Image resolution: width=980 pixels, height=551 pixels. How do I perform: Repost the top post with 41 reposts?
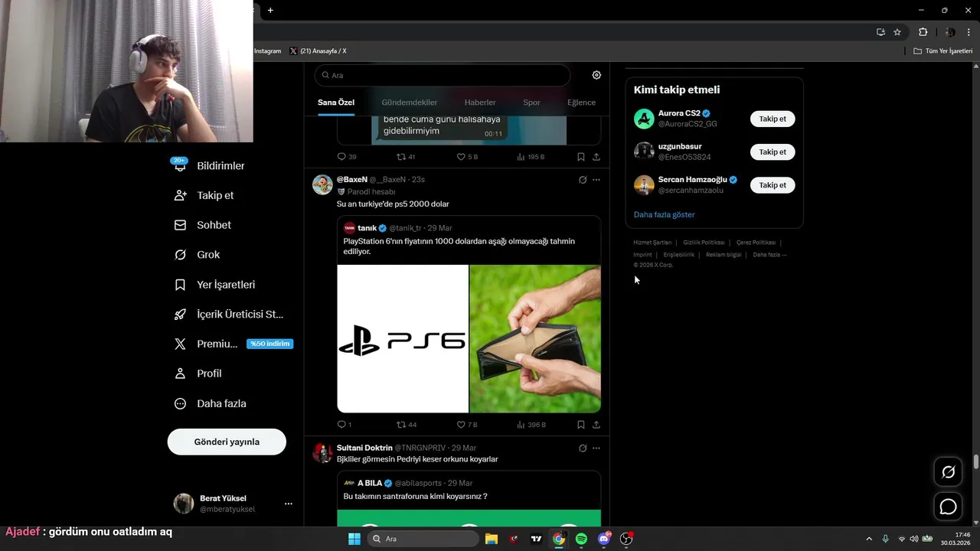pos(406,157)
